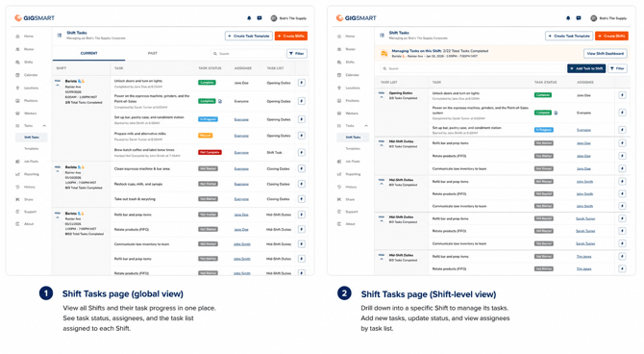Click Create Task Template in the shift-level view
This screenshot has height=354, width=644.
pyautogui.click(x=569, y=37)
